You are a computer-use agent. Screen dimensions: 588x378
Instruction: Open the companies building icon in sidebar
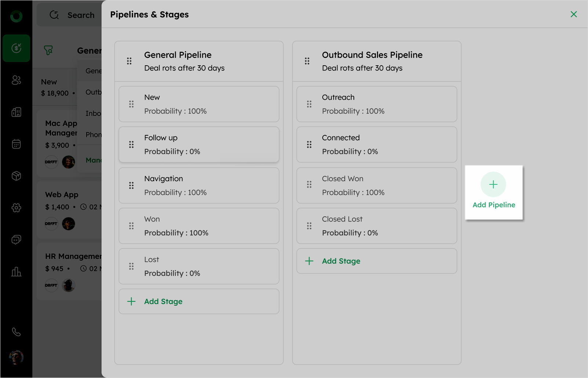pos(16,112)
